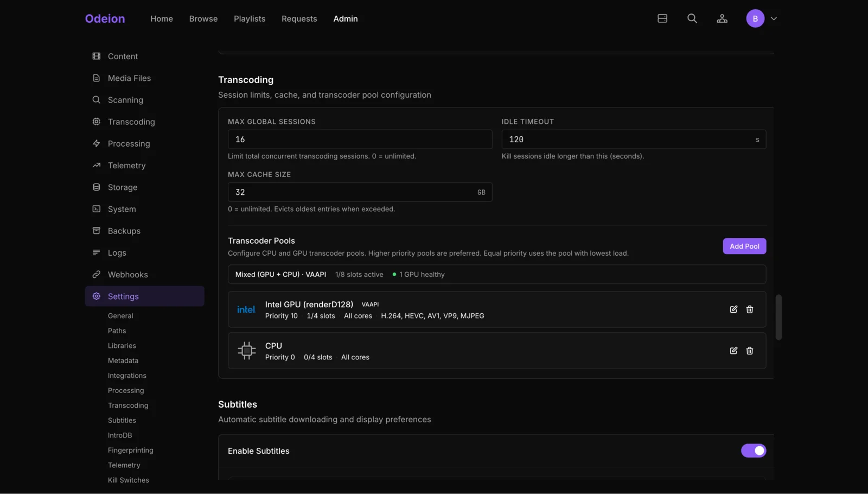Click the 'Transcoder Pools' heading

261,240
